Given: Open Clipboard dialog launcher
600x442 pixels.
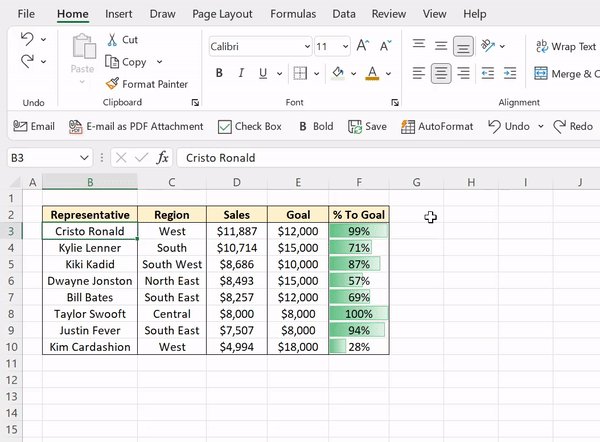Looking at the screenshot, I should pyautogui.click(x=195, y=102).
